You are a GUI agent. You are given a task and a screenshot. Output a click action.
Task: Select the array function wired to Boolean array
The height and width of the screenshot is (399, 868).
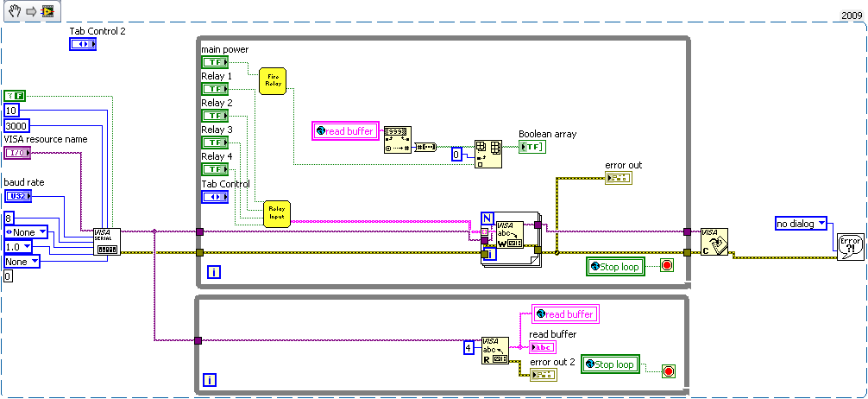coord(488,155)
